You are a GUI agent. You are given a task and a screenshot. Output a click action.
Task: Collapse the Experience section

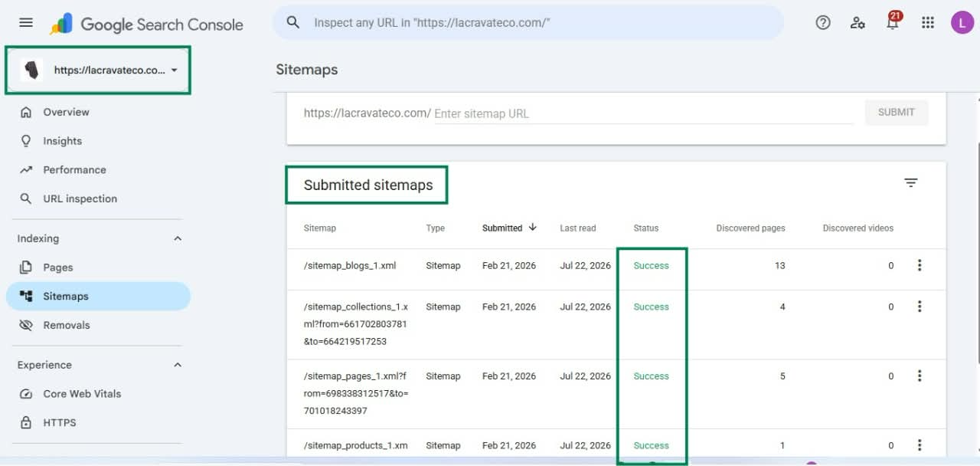click(178, 365)
